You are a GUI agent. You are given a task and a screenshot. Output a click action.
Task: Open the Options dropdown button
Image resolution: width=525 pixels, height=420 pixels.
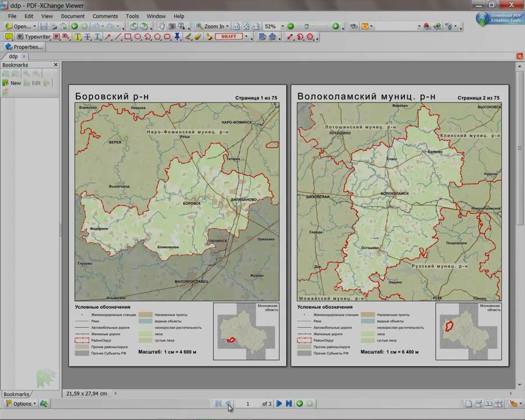pyautogui.click(x=21, y=404)
